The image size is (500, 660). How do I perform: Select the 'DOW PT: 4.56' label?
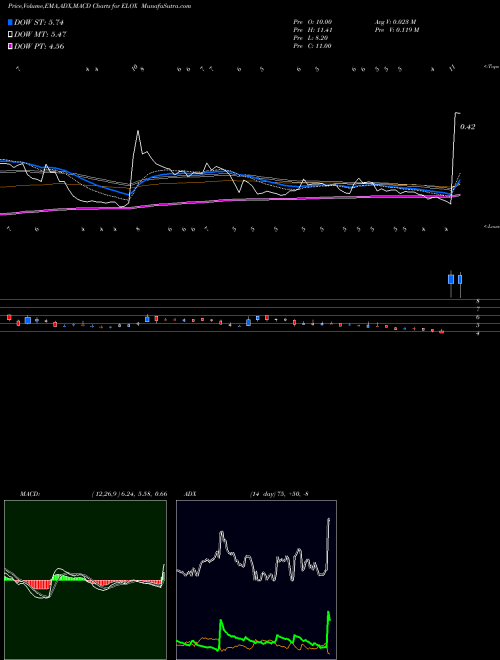click(39, 46)
